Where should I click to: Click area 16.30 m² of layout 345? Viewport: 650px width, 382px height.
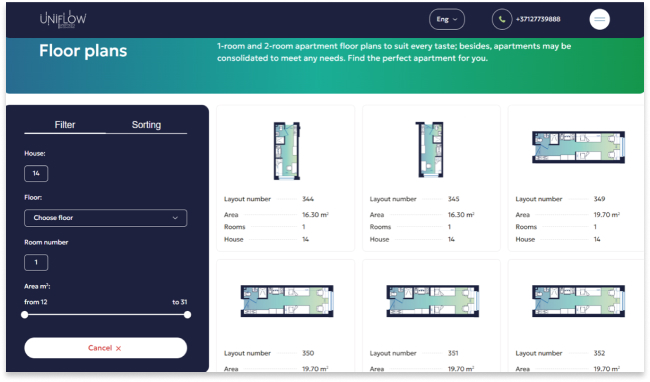[461, 215]
